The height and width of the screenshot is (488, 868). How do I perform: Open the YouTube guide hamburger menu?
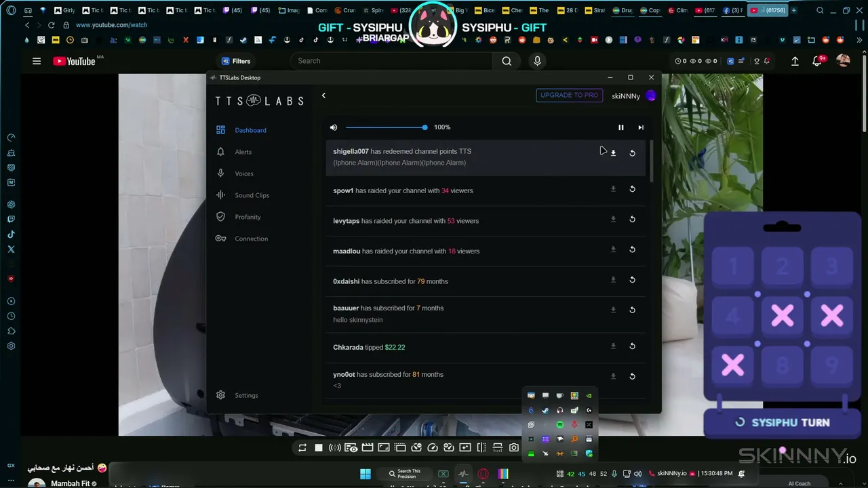point(37,61)
